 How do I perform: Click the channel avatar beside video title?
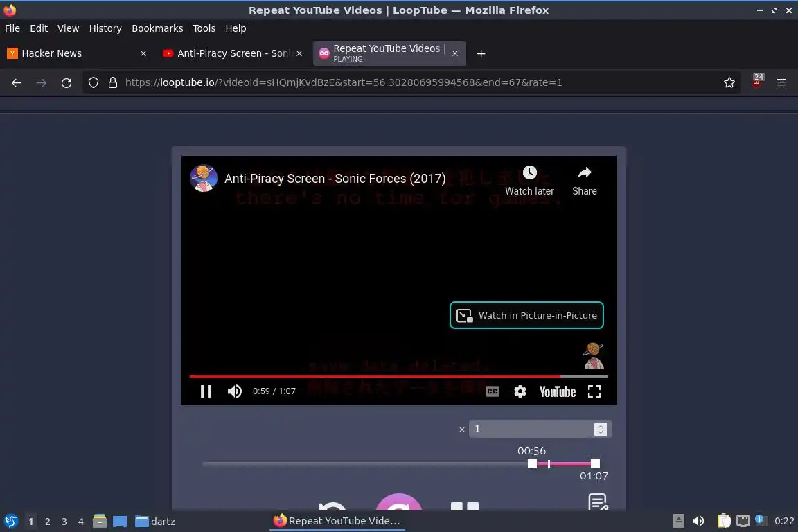pyautogui.click(x=204, y=178)
